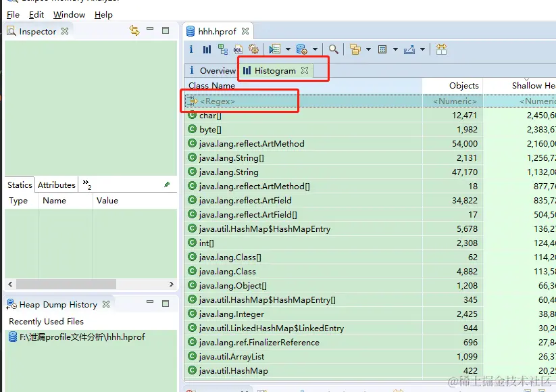Show hidden Inspector tabs chevron
The image size is (556, 392).
(87, 184)
